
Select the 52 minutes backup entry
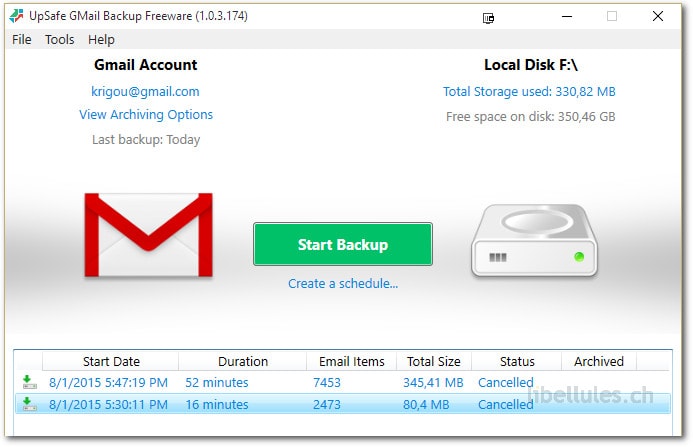217,382
